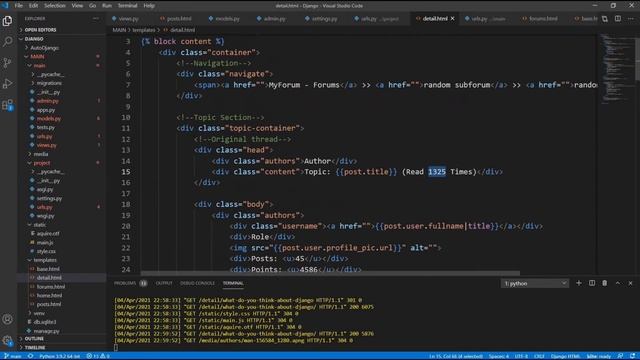Kill the terminal with trash icon
640x360 pixels.
tap(604, 283)
